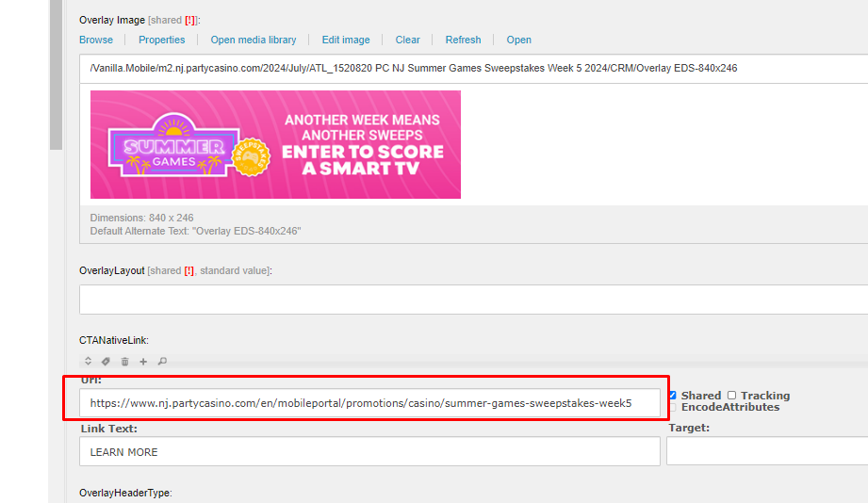Click the OverlayLayout input field
The height and width of the screenshot is (503, 868).
click(473, 300)
